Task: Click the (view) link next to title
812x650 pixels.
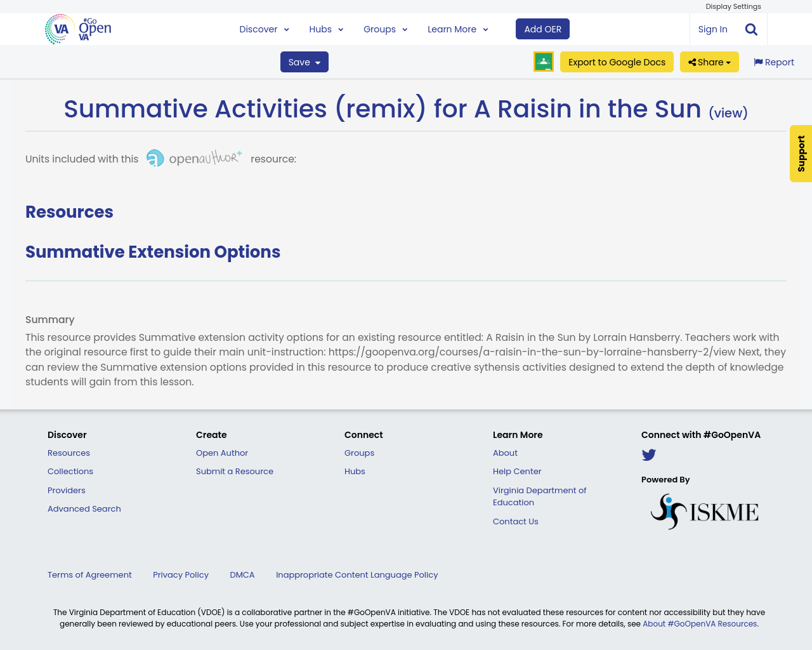Action: click(x=728, y=112)
